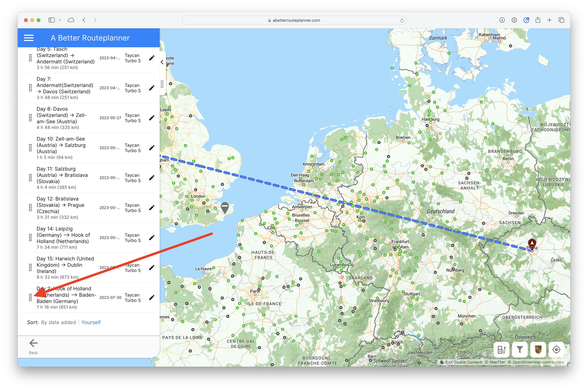Edit the Day 12 Bratislava to Prague plan
The width and height of the screenshot is (588, 390).
point(152,208)
